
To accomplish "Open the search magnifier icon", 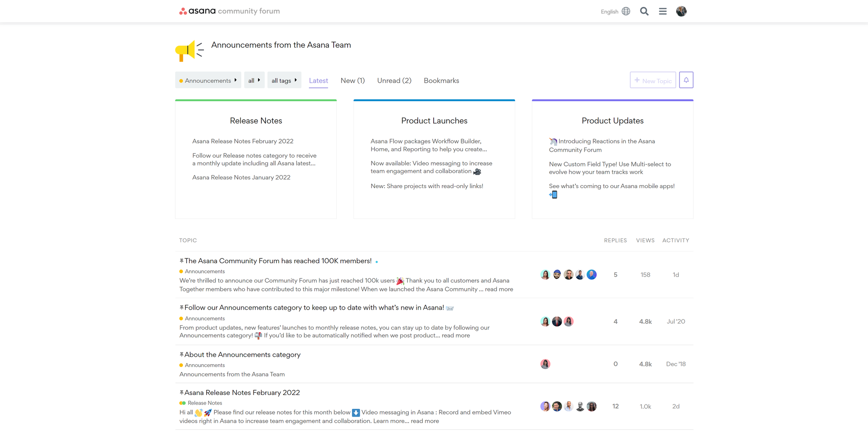I will (644, 11).
